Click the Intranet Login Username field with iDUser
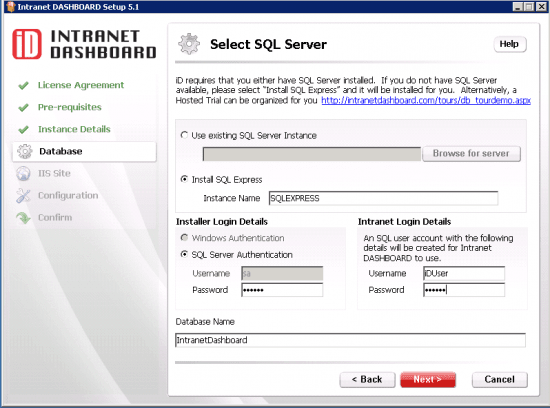This screenshot has height=408, width=550. point(464,273)
